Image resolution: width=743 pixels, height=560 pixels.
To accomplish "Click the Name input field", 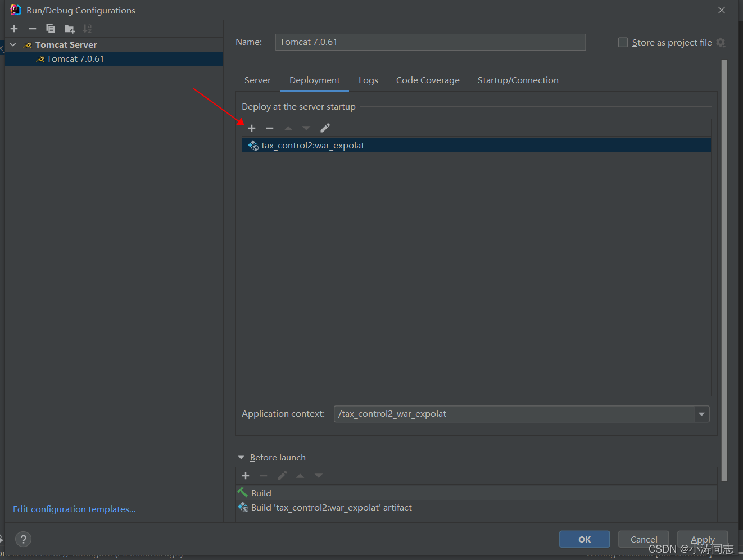I will click(431, 42).
